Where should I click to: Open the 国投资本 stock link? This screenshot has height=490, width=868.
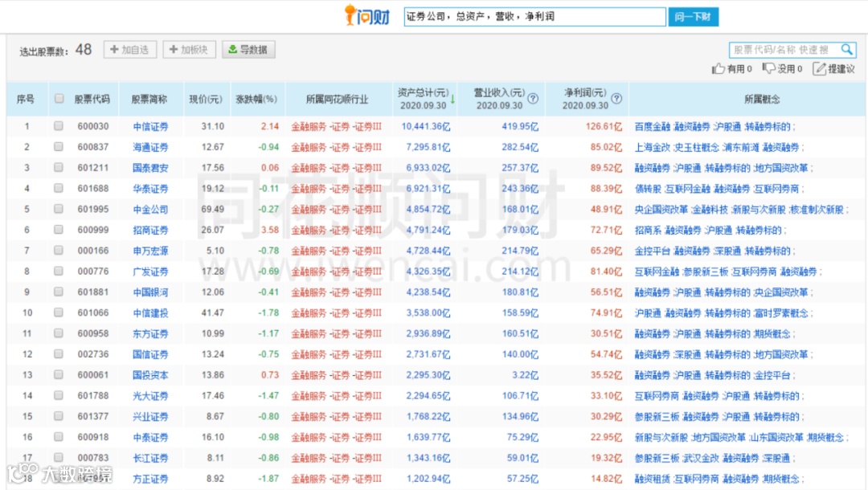(150, 375)
